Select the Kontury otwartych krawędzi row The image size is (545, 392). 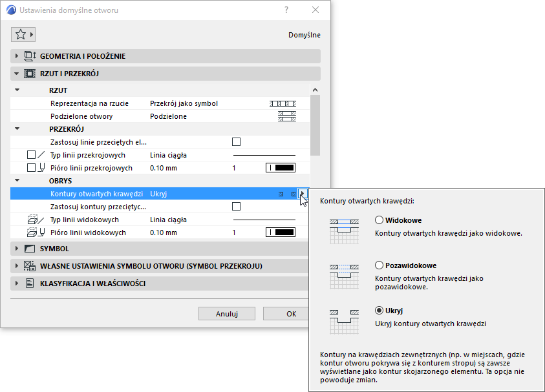(x=160, y=194)
